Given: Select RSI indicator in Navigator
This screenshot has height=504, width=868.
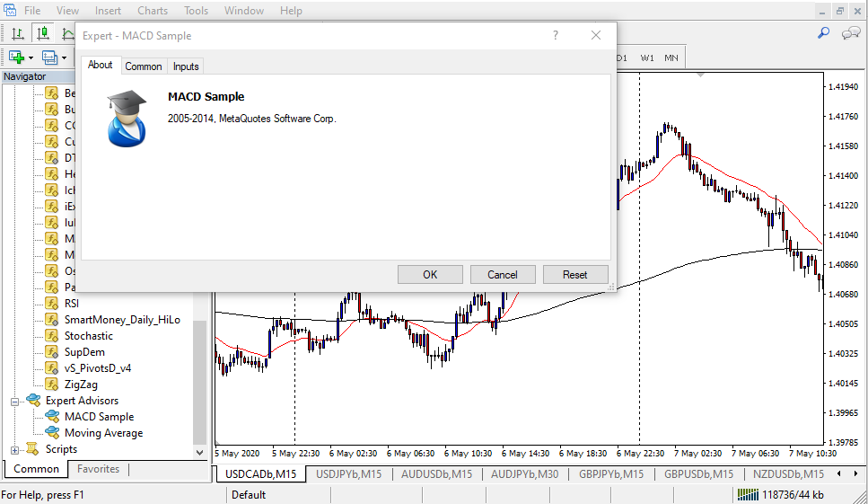Looking at the screenshot, I should [x=72, y=304].
